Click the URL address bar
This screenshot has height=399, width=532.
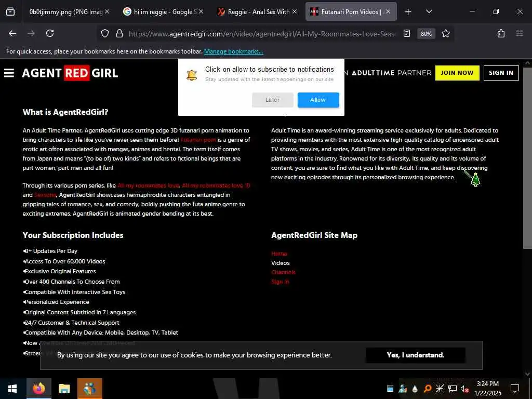point(261,34)
